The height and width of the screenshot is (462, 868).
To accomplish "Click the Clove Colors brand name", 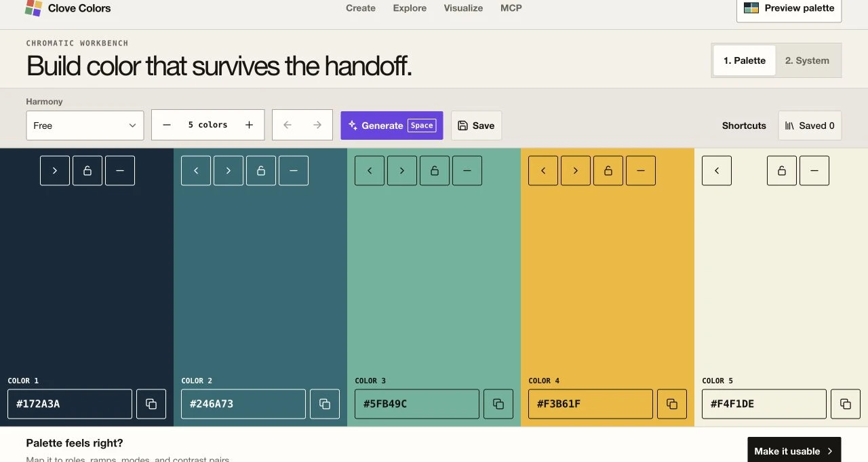I will pos(79,8).
